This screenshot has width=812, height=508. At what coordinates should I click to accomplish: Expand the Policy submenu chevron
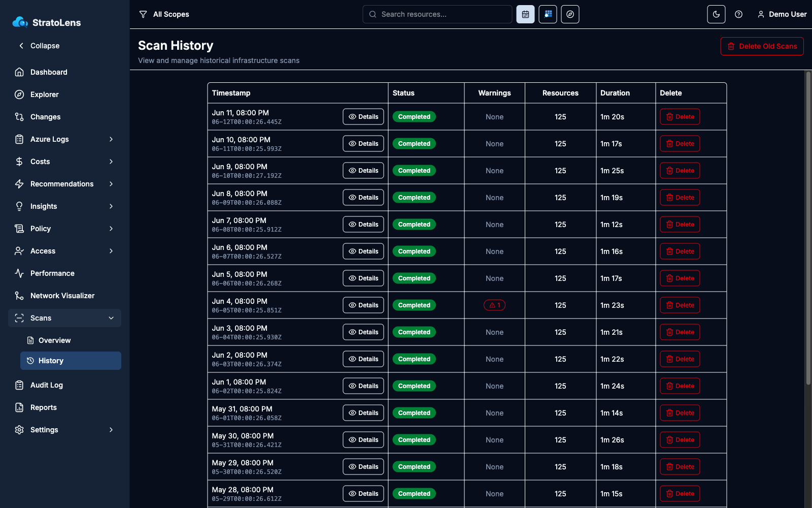point(111,229)
